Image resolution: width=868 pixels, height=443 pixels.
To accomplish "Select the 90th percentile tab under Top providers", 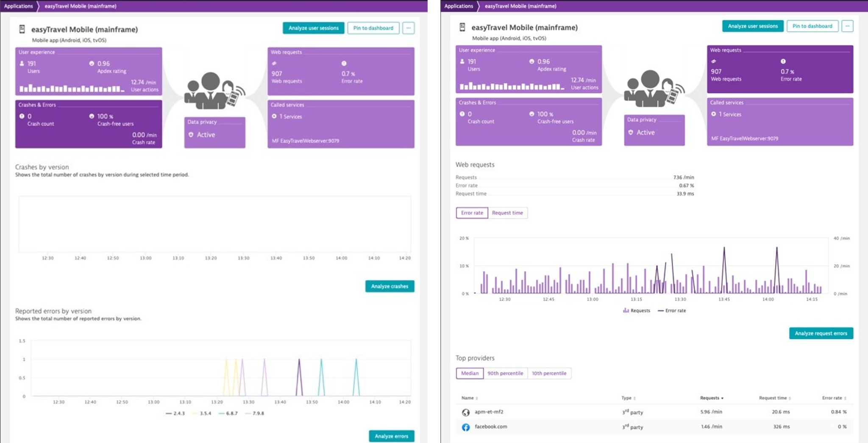I will tap(506, 373).
